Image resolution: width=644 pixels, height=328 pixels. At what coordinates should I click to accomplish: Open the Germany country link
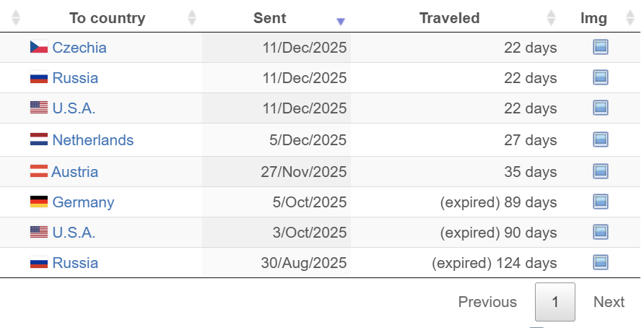pyautogui.click(x=83, y=202)
